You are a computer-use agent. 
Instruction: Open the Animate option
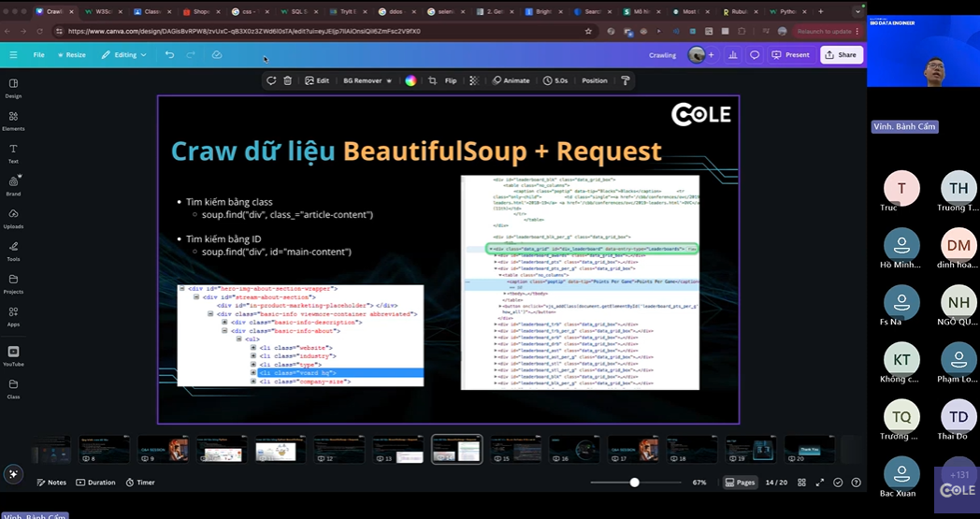tap(511, 80)
